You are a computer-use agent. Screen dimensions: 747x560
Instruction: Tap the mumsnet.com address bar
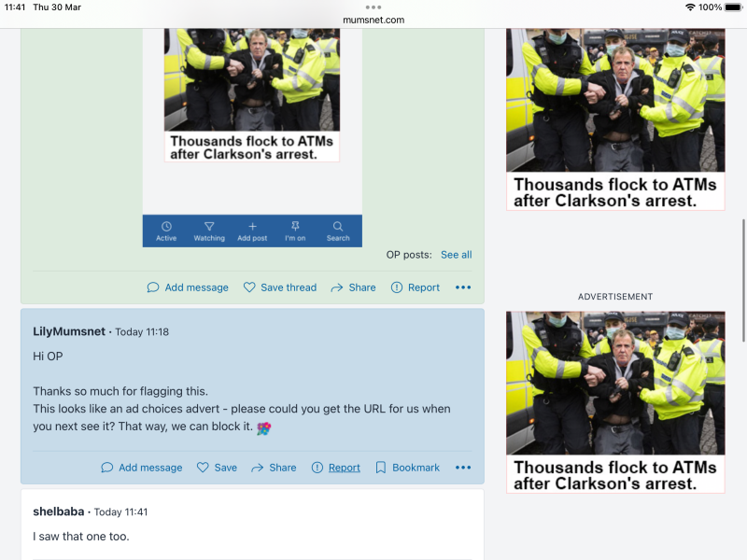pyautogui.click(x=373, y=20)
